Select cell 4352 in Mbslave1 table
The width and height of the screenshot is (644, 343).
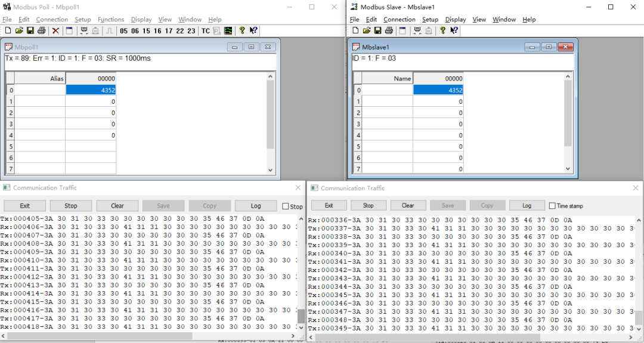[x=438, y=90]
